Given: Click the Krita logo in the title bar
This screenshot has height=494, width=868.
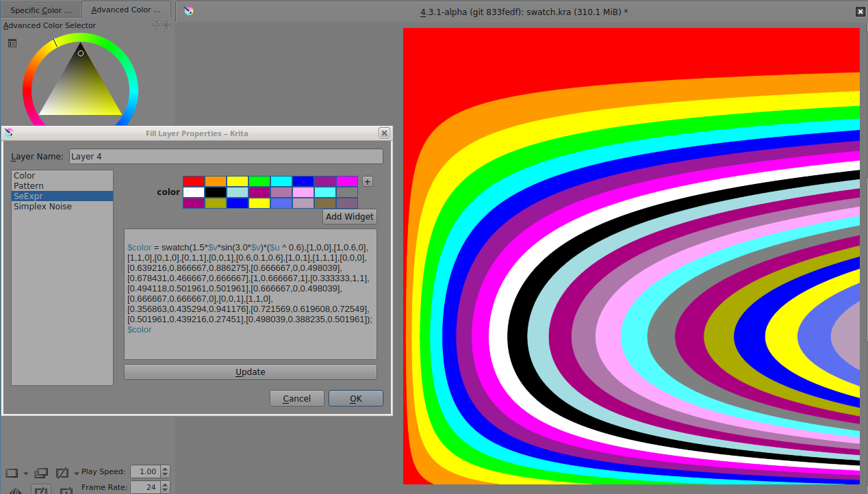Looking at the screenshot, I should pyautogui.click(x=189, y=11).
